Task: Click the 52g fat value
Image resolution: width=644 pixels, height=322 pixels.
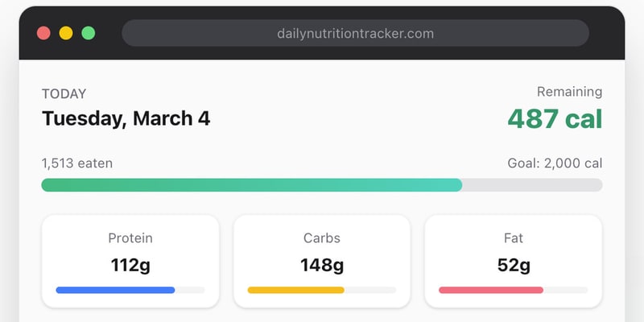Action: (513, 264)
